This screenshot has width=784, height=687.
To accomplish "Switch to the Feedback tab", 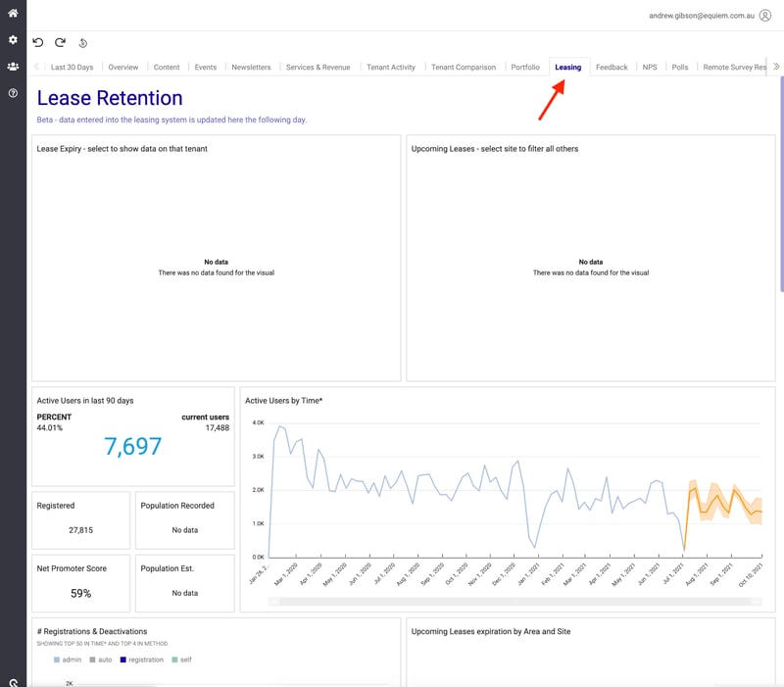I will 612,68.
